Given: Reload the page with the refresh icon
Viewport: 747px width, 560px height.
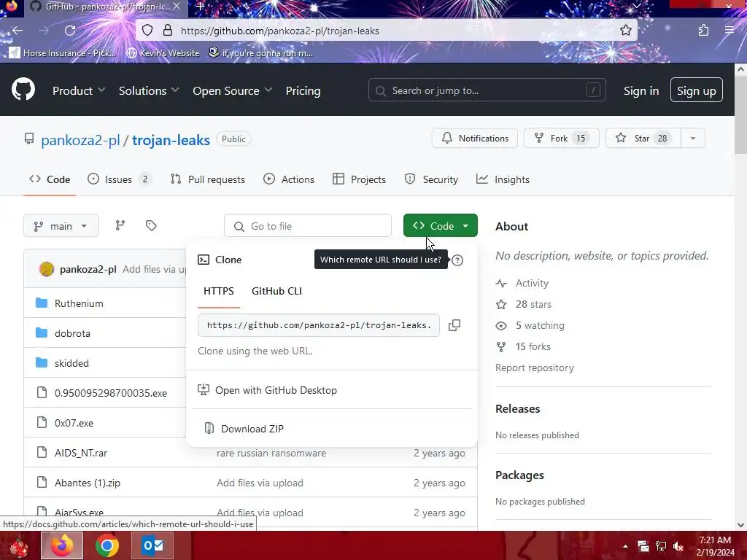Looking at the screenshot, I should (70, 31).
